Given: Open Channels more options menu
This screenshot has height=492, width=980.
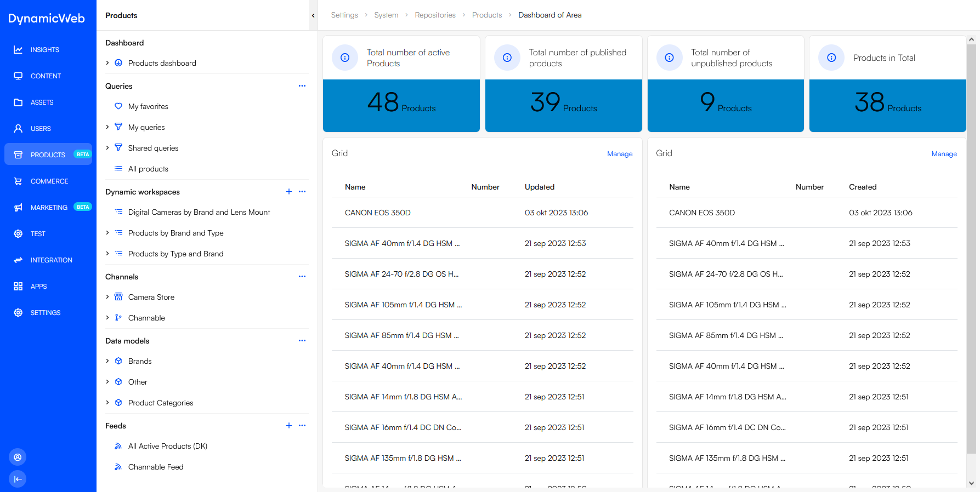Looking at the screenshot, I should [302, 277].
